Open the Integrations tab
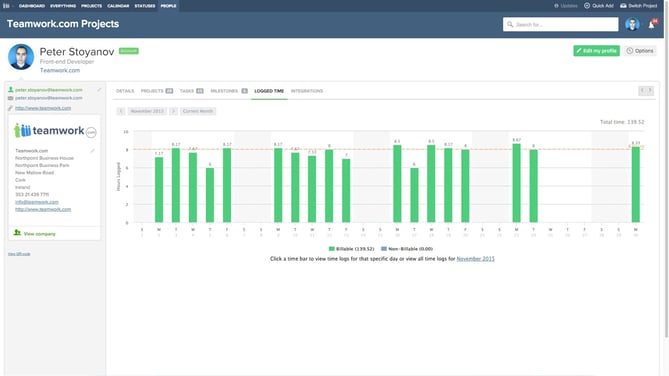The height and width of the screenshot is (376, 669). pos(307,91)
